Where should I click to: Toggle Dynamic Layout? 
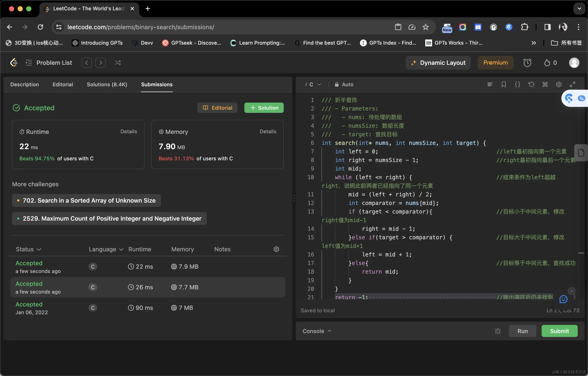tap(438, 63)
